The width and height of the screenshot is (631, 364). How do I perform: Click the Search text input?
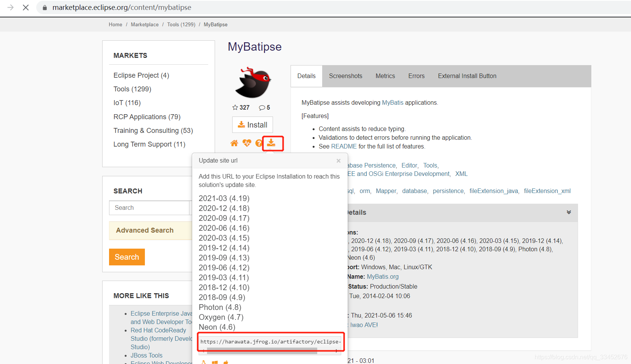click(149, 208)
